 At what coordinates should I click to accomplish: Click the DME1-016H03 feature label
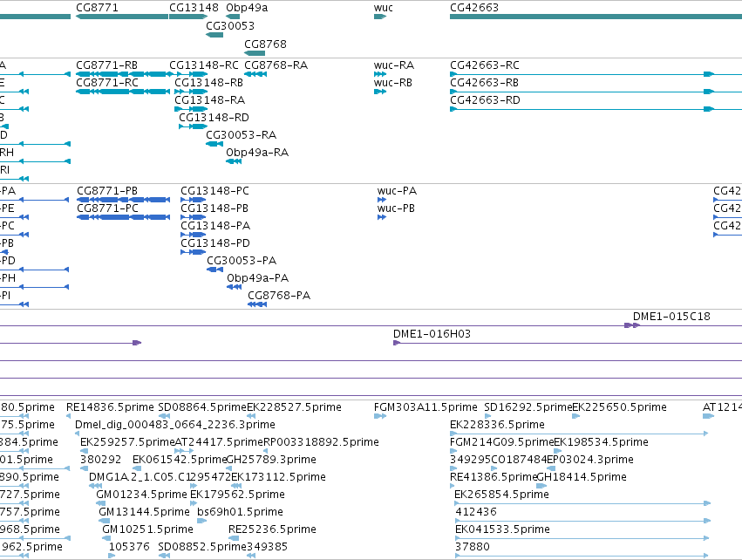[432, 334]
